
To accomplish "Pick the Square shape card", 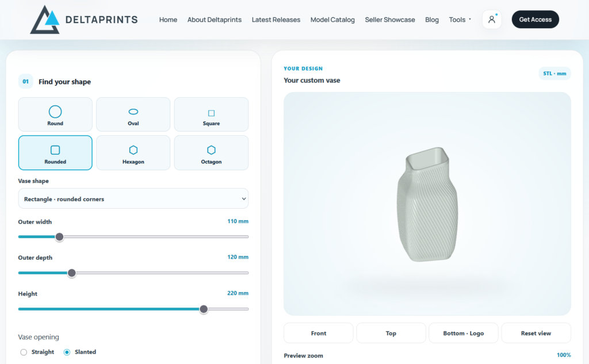I will click(x=211, y=114).
